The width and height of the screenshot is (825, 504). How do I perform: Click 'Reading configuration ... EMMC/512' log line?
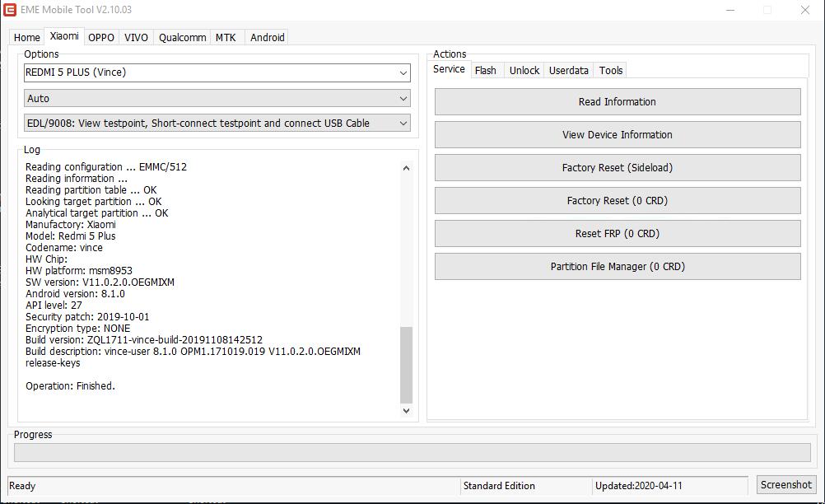click(106, 167)
